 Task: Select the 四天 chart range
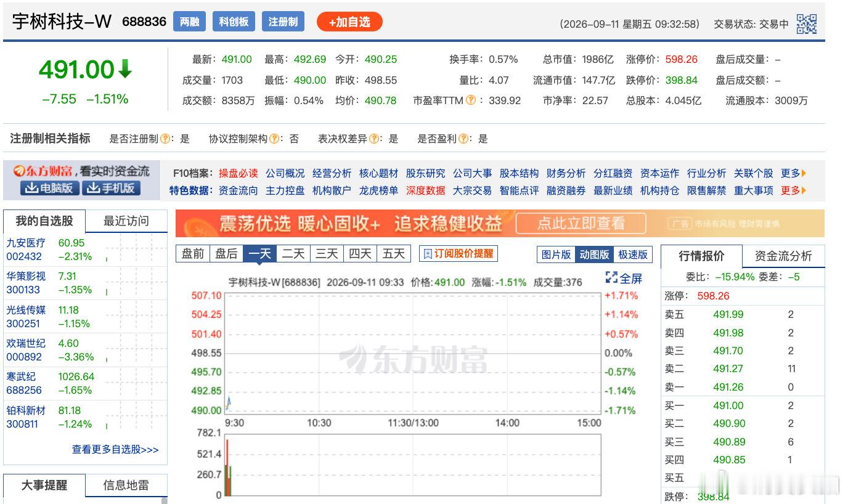(360, 253)
